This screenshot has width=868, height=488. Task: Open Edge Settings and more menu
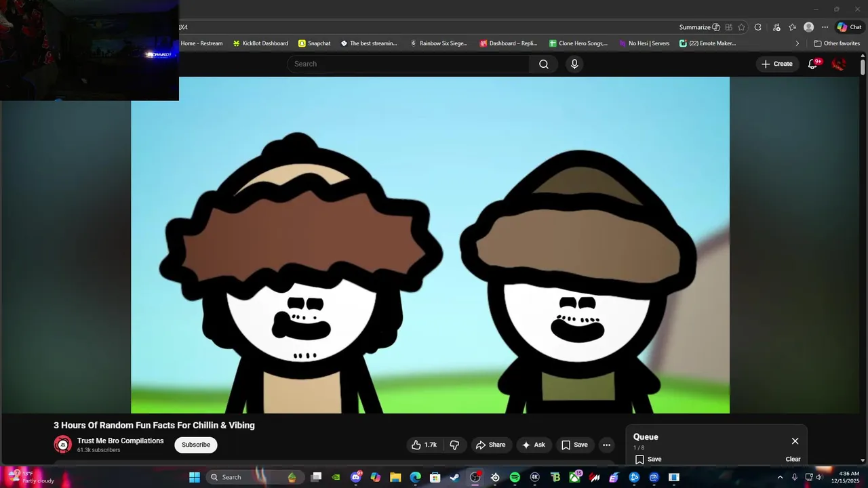pyautogui.click(x=825, y=27)
